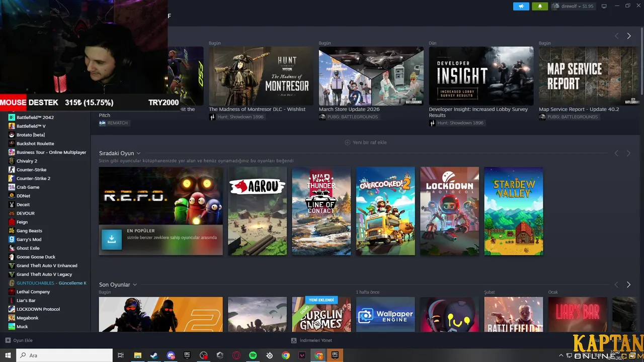
Task: Click the Buckshot Roulette icon in library list
Action: [x=12, y=143]
